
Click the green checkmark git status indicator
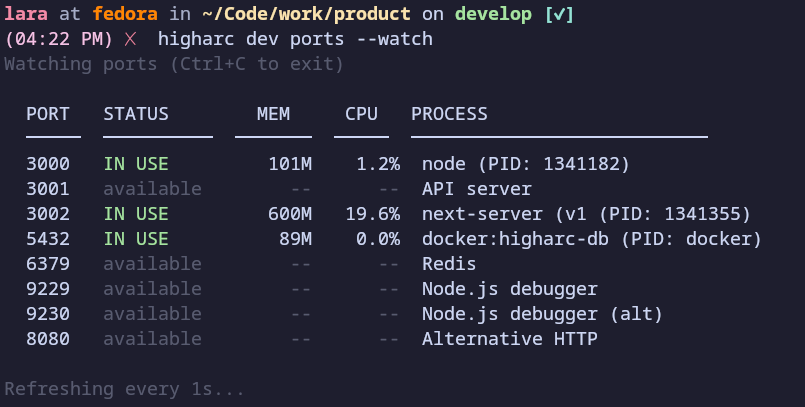pos(559,14)
